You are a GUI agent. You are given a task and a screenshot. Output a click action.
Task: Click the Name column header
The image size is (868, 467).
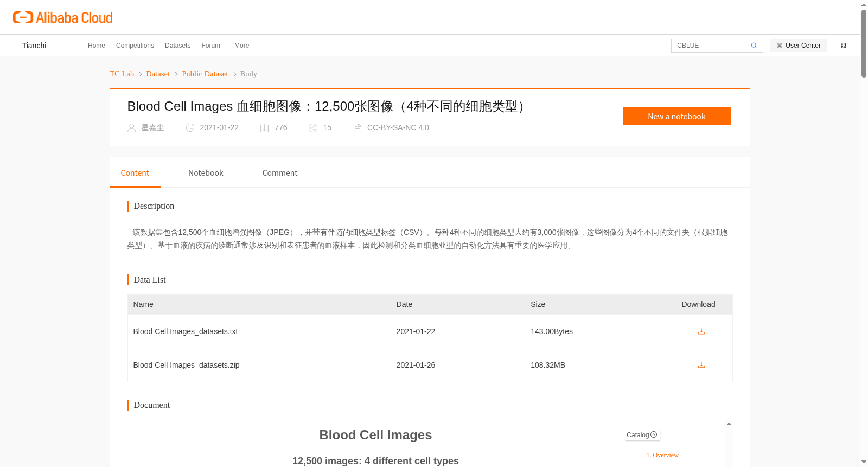(x=143, y=304)
